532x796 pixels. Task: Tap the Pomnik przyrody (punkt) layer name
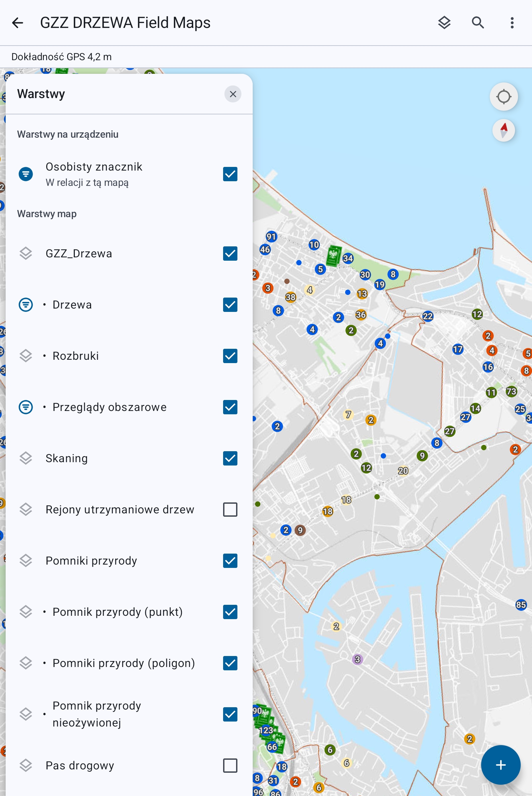tap(117, 612)
